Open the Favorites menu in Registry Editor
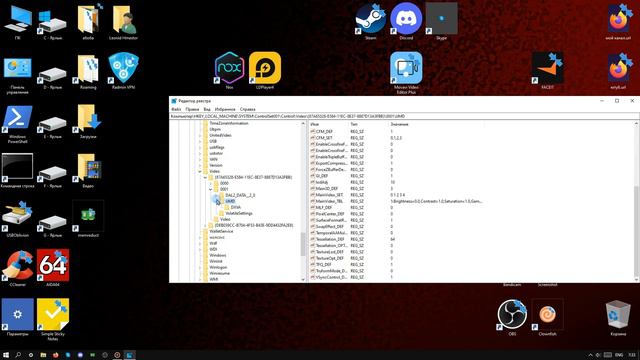Viewport: 640px width, 360px height. pos(225,109)
